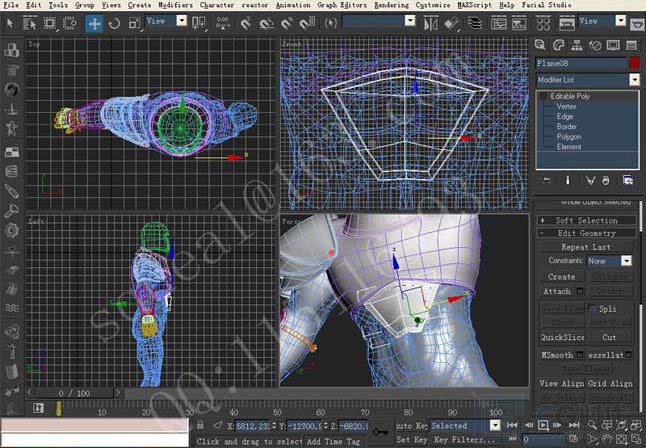This screenshot has height=448, width=646.
Task: Open the MAXScript menu
Action: [475, 5]
